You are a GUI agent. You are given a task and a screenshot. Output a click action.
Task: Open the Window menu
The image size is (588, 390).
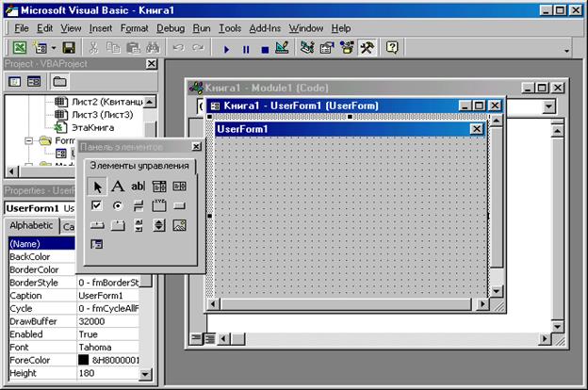[305, 28]
